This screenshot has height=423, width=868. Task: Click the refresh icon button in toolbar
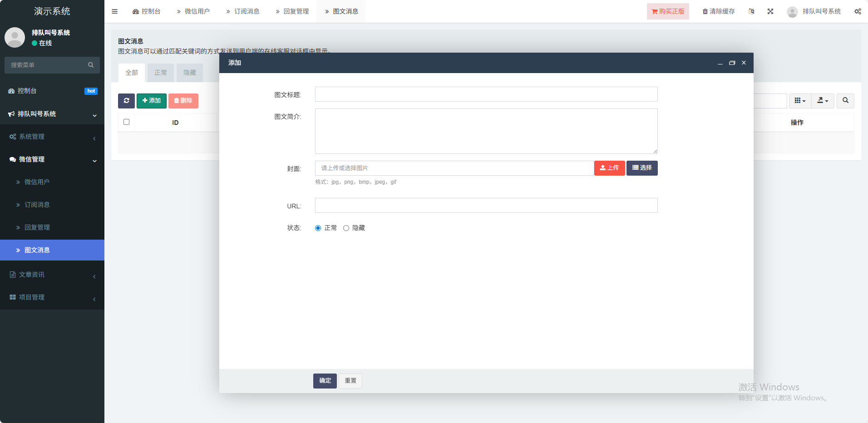(x=126, y=101)
